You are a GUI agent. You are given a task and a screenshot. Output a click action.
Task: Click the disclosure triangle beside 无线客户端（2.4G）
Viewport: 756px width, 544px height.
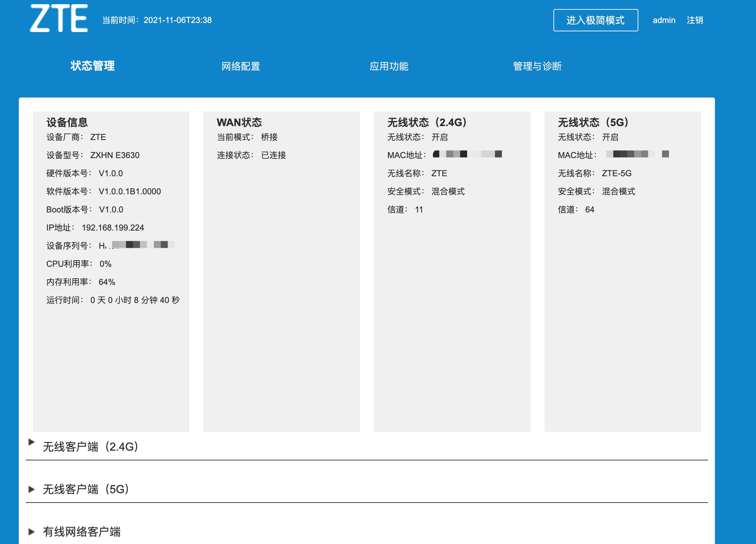(32, 443)
